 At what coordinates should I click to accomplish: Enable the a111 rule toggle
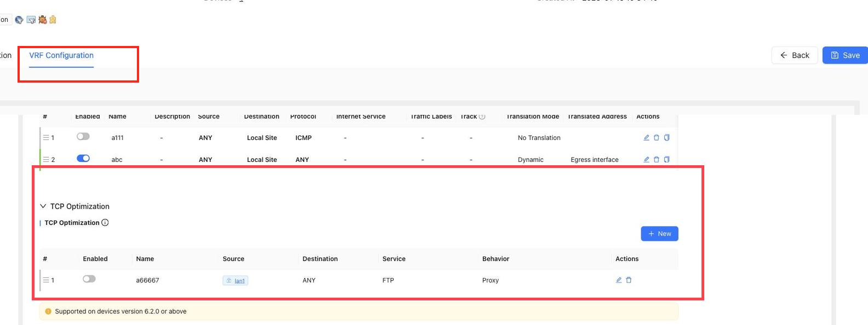pos(83,136)
